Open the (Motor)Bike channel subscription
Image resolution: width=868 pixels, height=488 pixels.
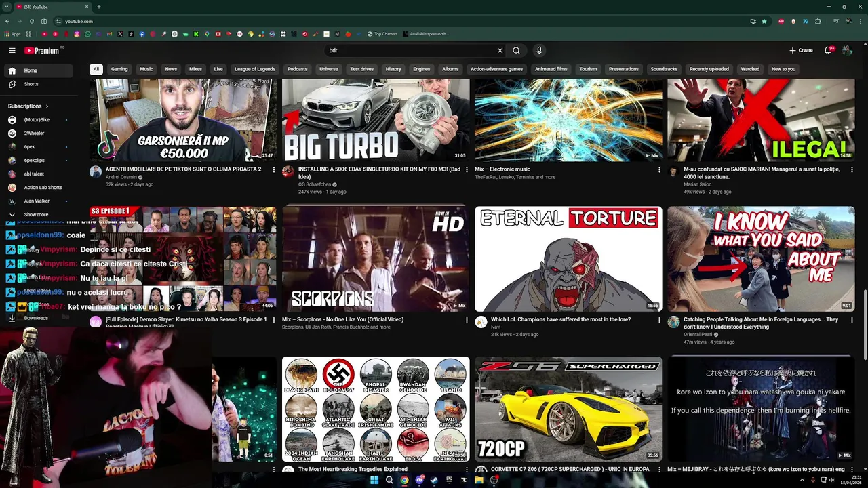pyautogui.click(x=39, y=120)
